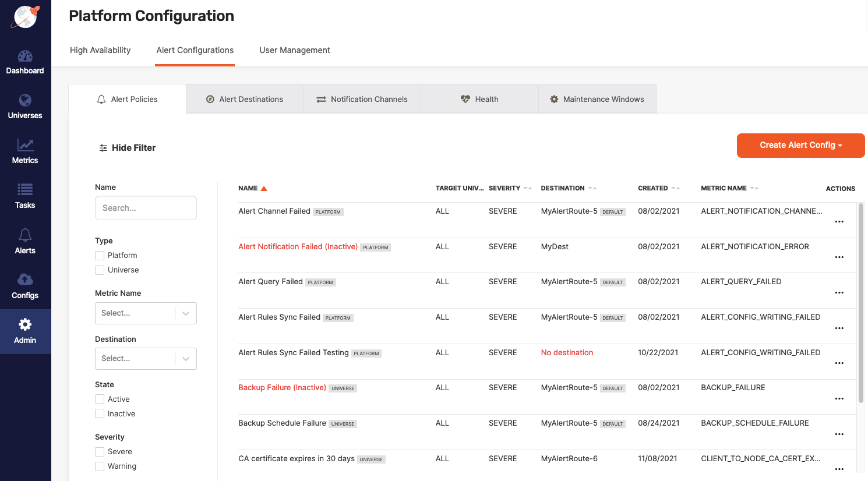This screenshot has width=868, height=481.
Task: Click the MyDest destination cell
Action: coord(555,247)
